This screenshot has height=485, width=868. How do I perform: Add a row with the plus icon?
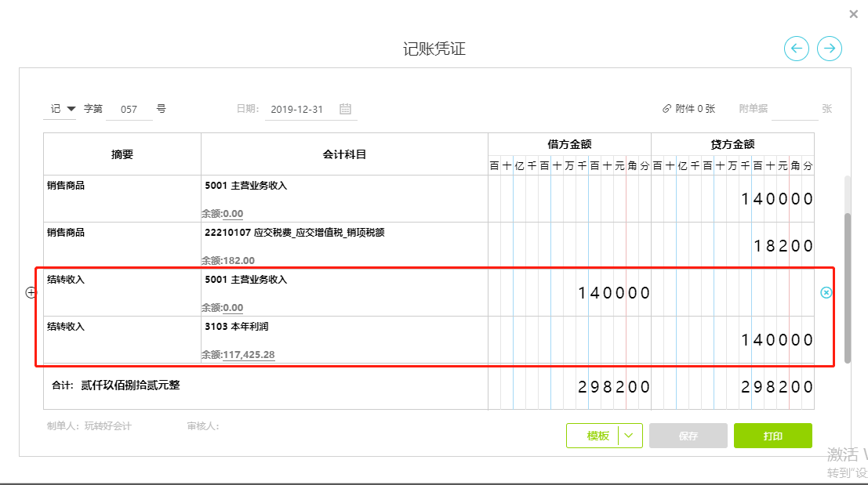tap(31, 292)
